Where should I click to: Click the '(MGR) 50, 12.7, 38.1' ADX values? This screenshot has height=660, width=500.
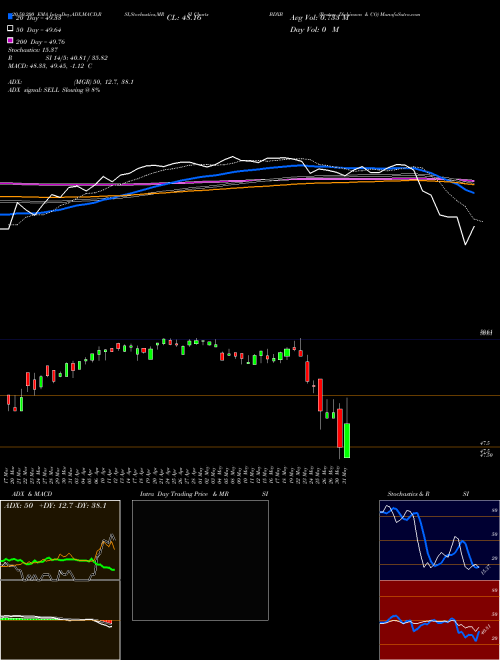click(x=103, y=82)
